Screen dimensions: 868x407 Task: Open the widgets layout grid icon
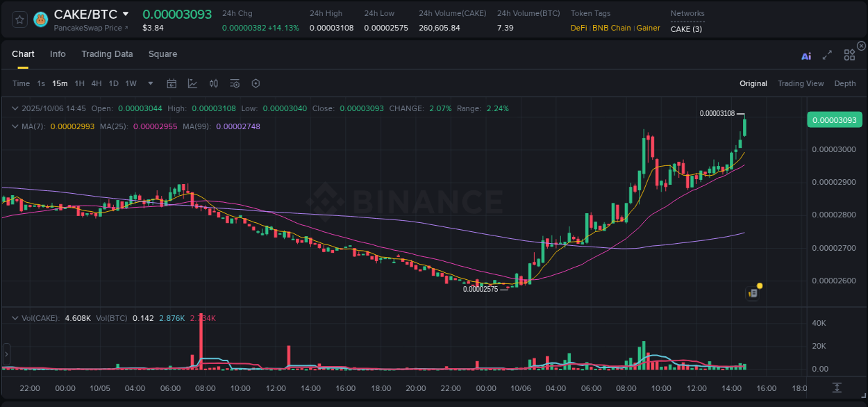pos(849,55)
